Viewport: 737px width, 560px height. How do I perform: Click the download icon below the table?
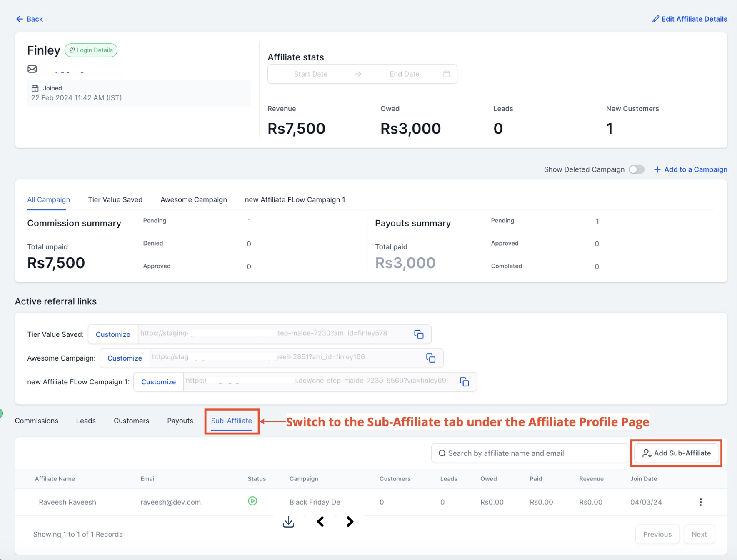(x=288, y=522)
